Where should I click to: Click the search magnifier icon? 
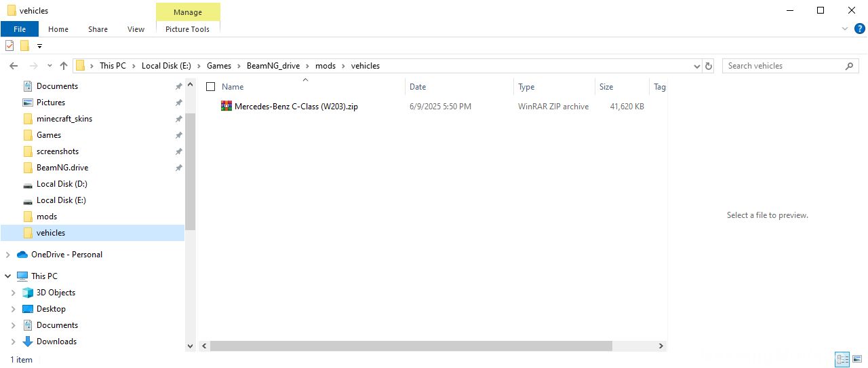coord(850,66)
